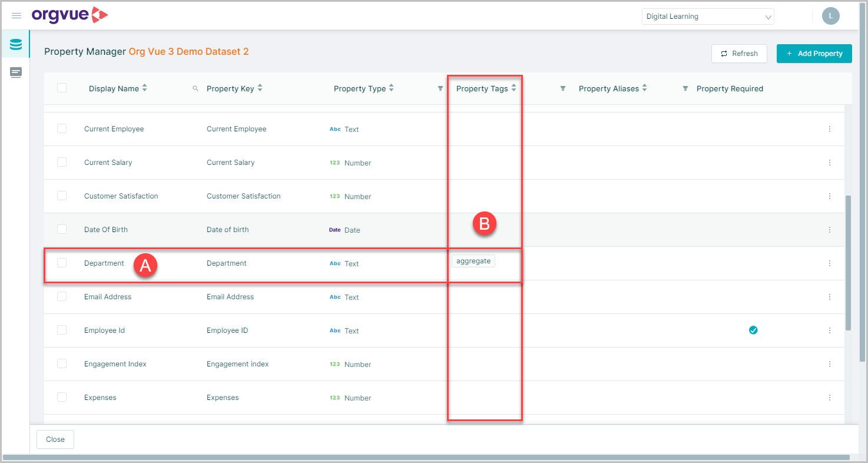868x463 pixels.
Task: Select all properties header checkbox
Action: [62, 88]
